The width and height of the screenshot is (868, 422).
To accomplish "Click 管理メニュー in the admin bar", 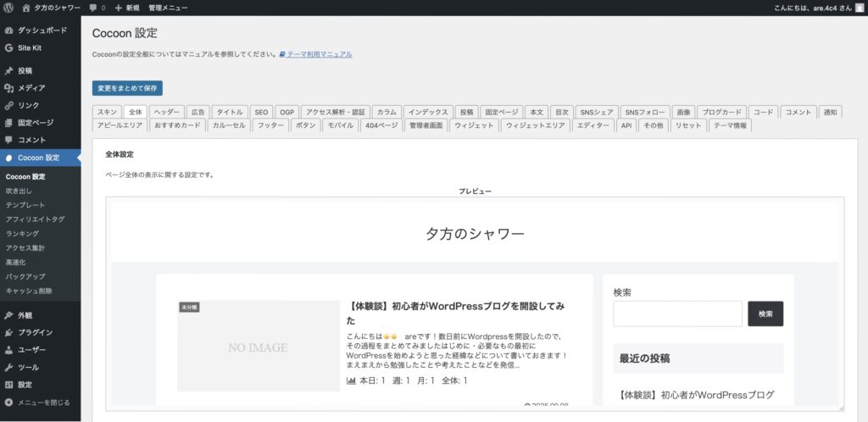I will pyautogui.click(x=168, y=8).
